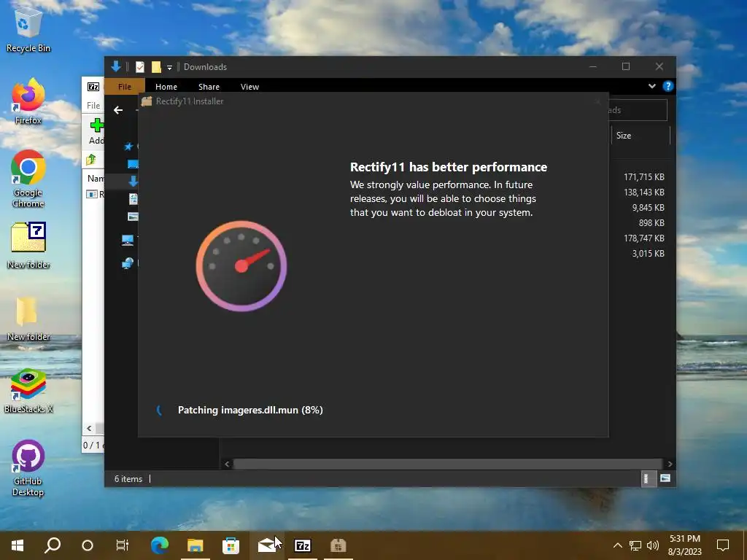Open volume control in tray
The height and width of the screenshot is (560, 747).
click(653, 545)
